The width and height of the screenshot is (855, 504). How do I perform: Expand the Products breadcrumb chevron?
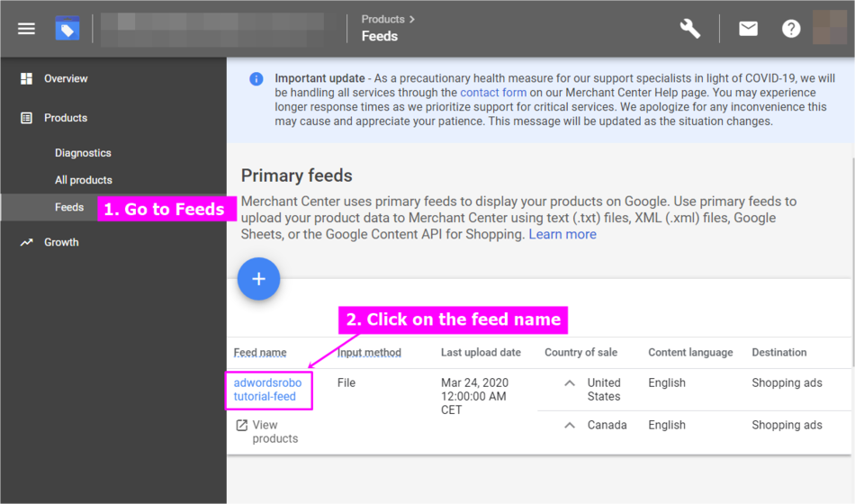(x=412, y=19)
